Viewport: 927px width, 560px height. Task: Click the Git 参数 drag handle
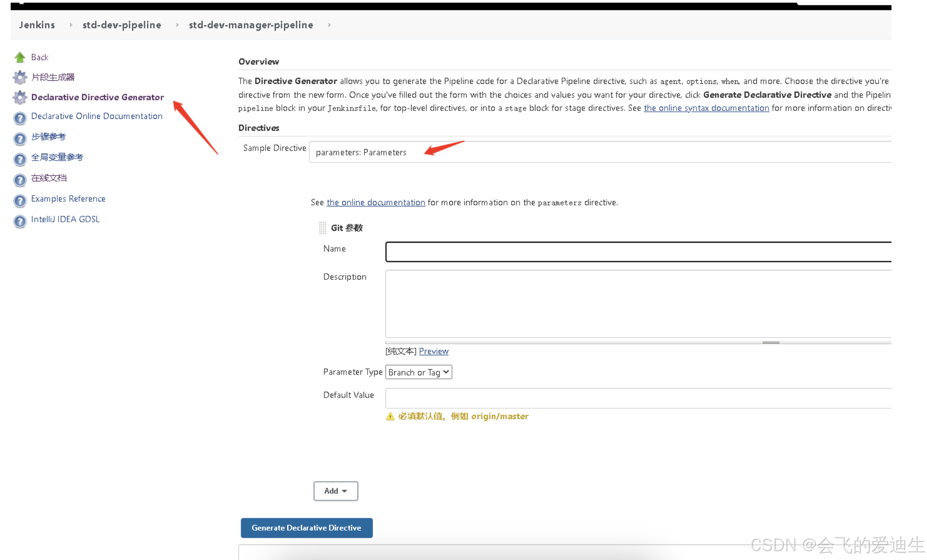click(x=322, y=228)
